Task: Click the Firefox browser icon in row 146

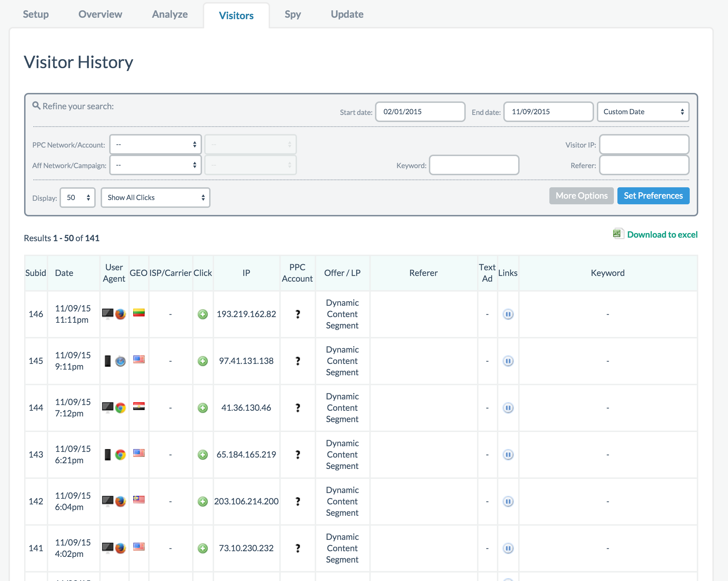Action: point(121,314)
